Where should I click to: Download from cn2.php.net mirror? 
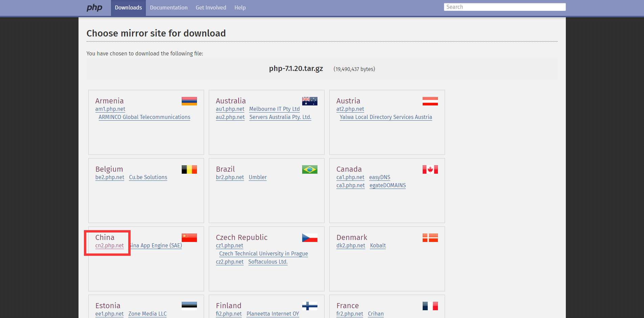coord(109,246)
